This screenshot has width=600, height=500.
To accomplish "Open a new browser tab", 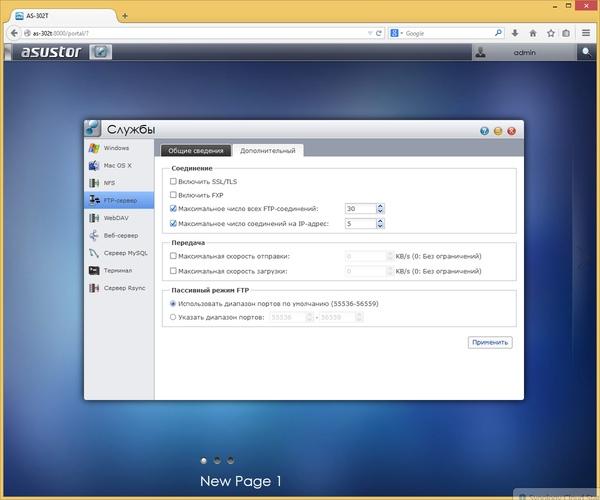I will (x=125, y=16).
